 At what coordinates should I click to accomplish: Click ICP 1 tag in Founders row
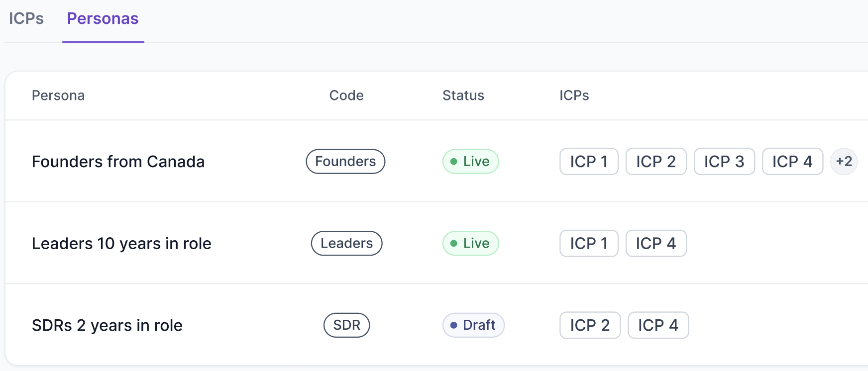pos(589,162)
